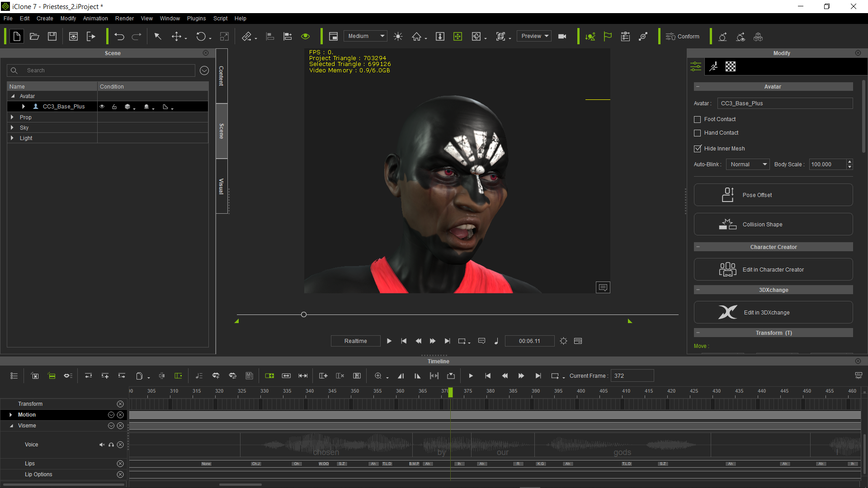The height and width of the screenshot is (488, 868).
Task: Expand the Light tree node
Action: point(12,138)
